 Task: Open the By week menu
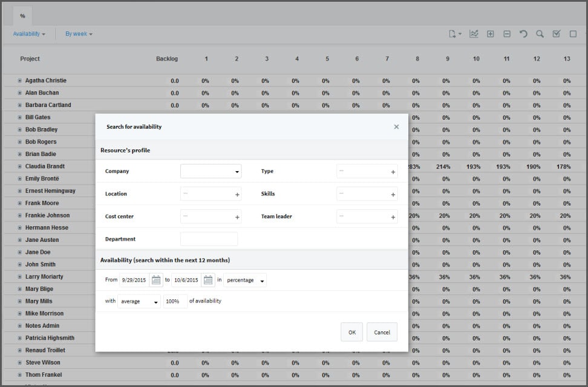point(79,34)
